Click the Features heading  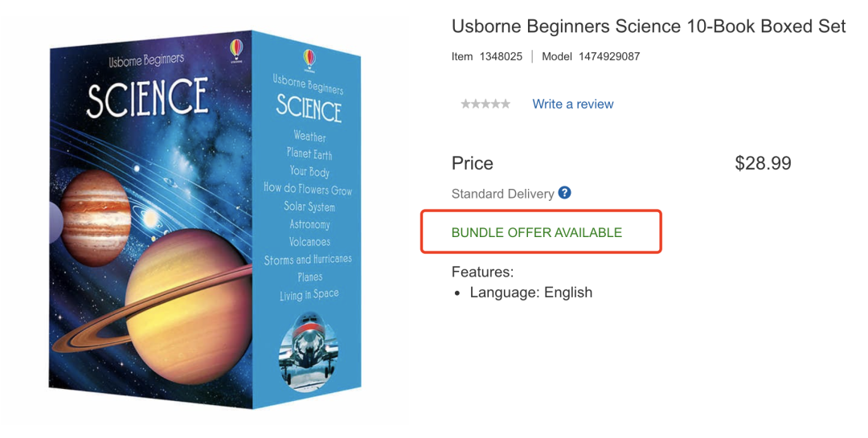tap(483, 272)
